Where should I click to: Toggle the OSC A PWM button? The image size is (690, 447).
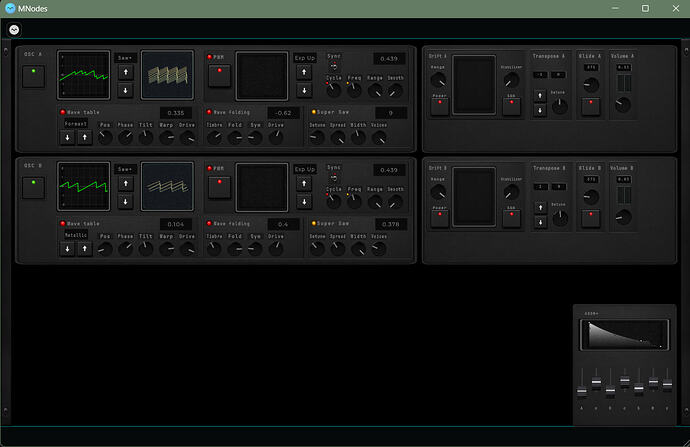pyautogui.click(x=219, y=76)
